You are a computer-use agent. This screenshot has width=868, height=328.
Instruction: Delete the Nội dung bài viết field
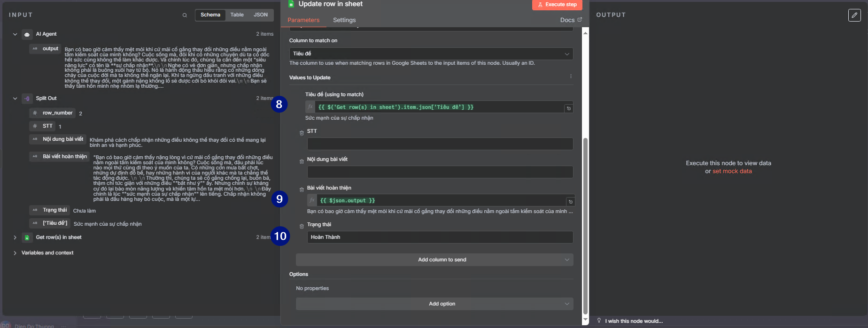(302, 161)
